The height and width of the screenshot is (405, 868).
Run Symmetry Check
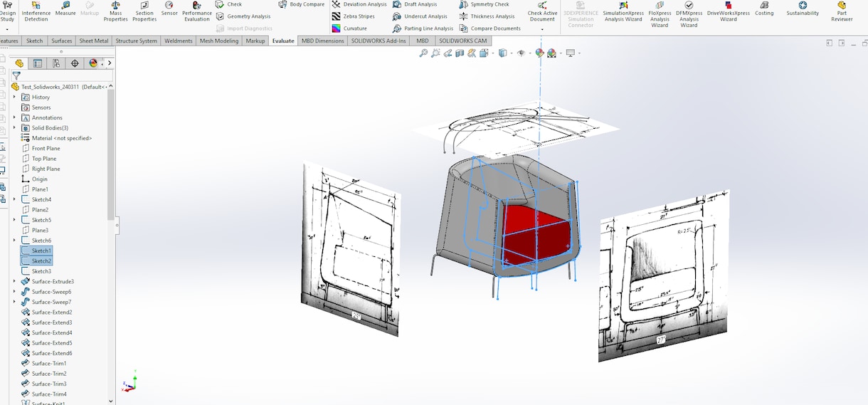pos(484,4)
